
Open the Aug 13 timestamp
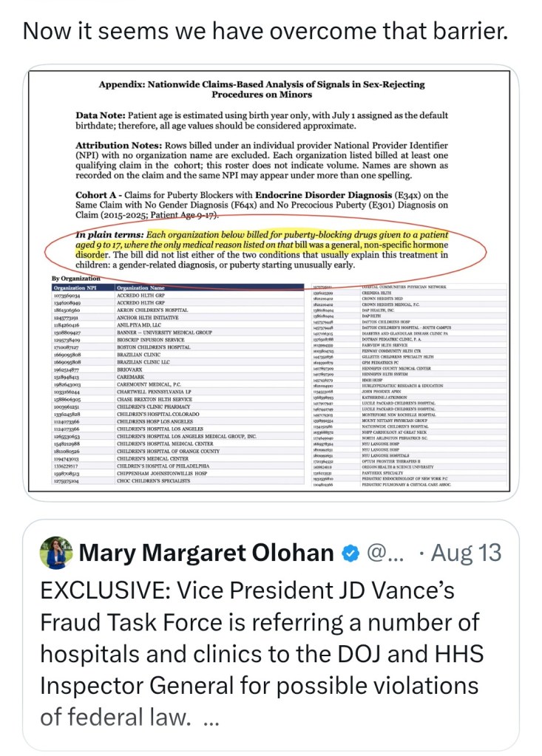point(466,553)
